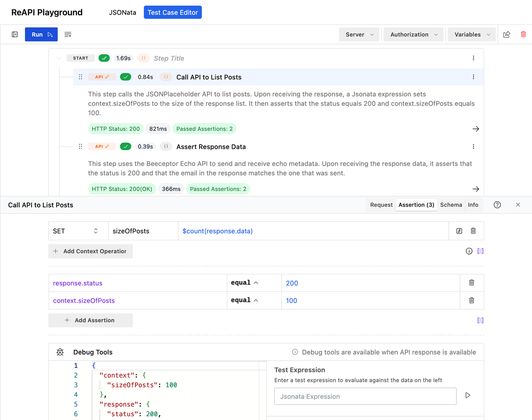Edit the expected value 200

371,283
